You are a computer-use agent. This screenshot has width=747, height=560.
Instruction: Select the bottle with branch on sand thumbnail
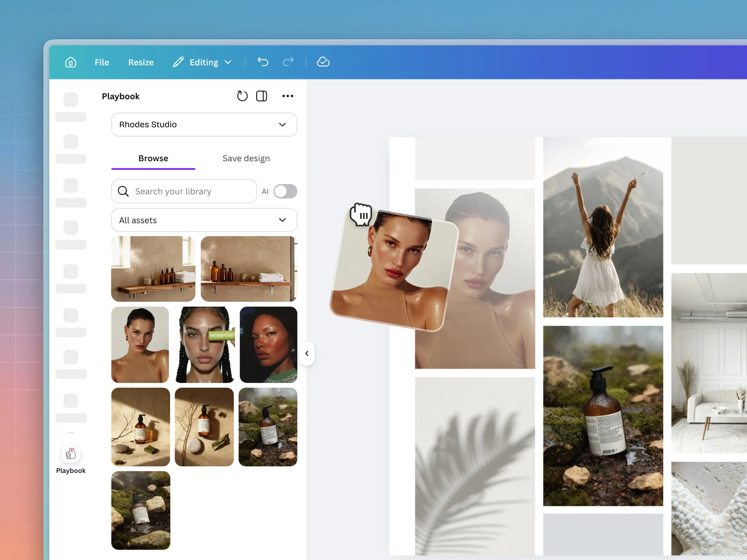pyautogui.click(x=141, y=427)
